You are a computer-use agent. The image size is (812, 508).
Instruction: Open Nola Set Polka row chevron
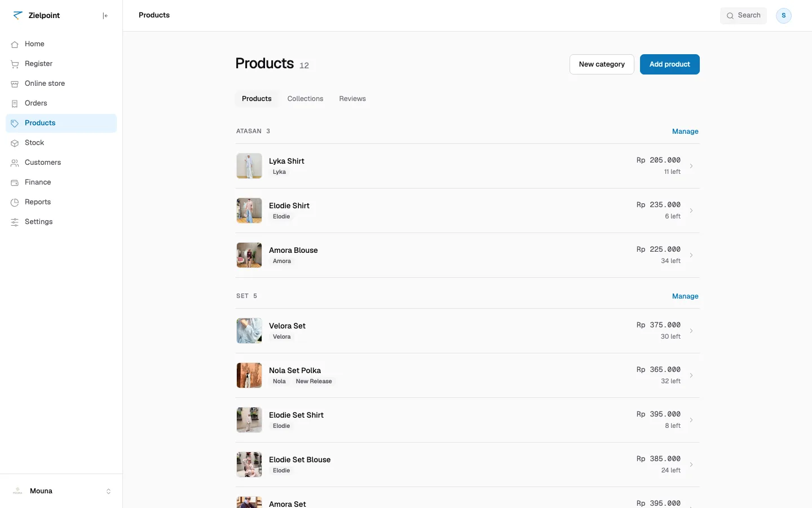tap(691, 375)
